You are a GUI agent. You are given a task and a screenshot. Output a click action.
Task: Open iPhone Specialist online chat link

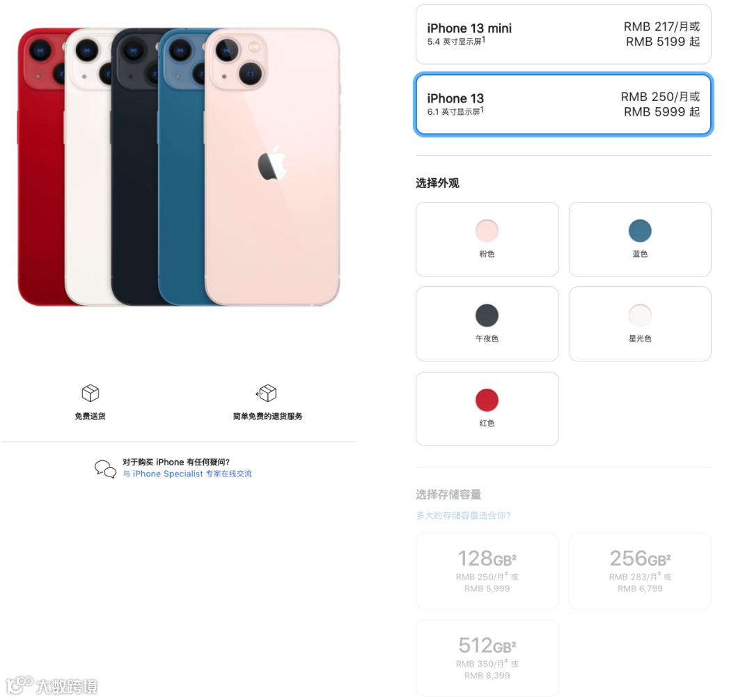[187, 474]
